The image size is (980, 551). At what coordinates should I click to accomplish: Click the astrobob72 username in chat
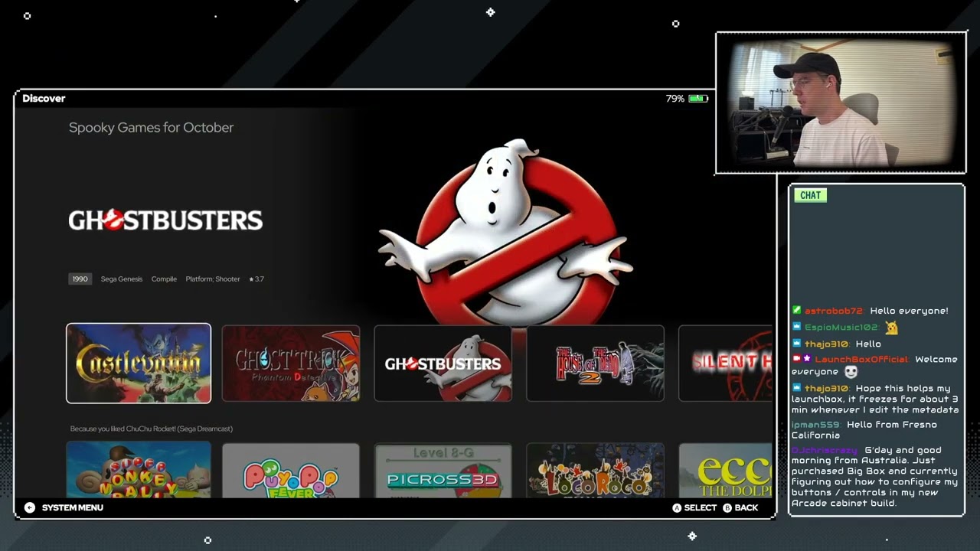tap(834, 311)
